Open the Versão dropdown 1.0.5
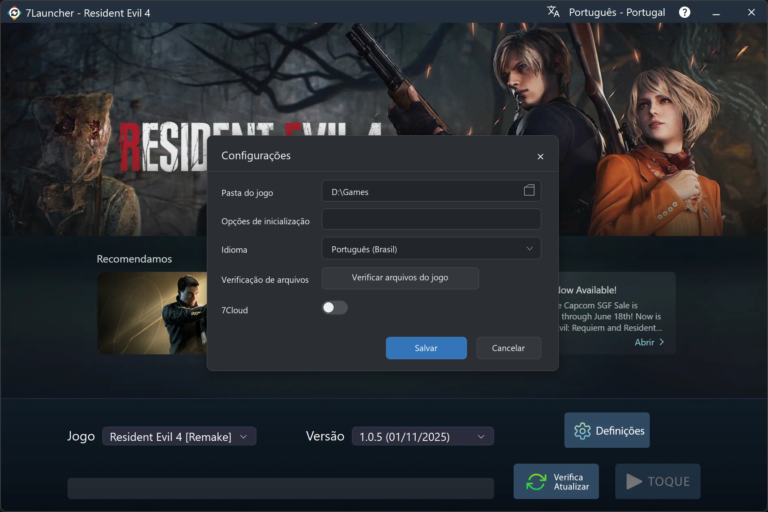 pyautogui.click(x=422, y=437)
